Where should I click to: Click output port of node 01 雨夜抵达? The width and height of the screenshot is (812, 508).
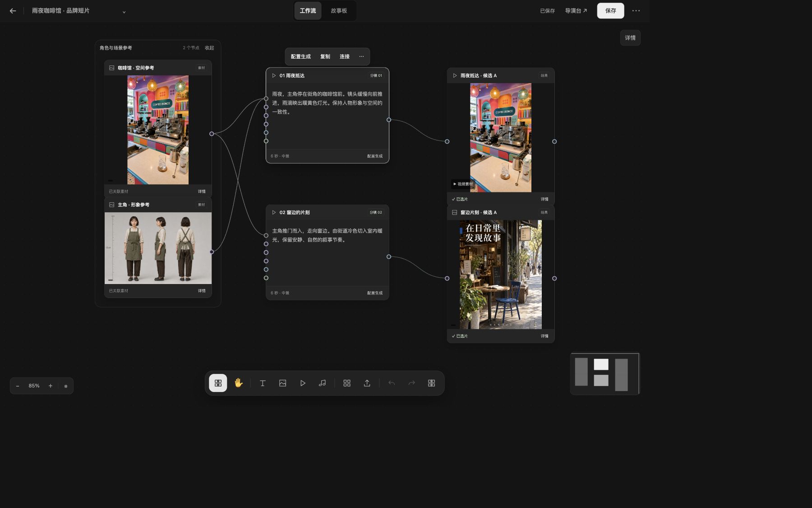[x=389, y=120]
